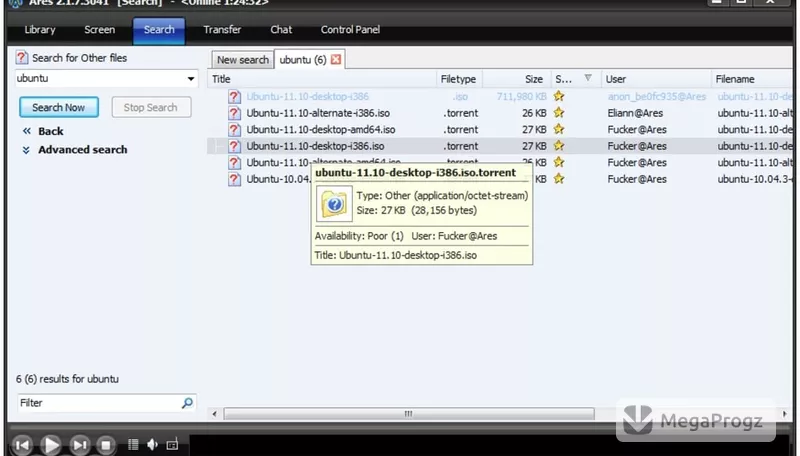
Task: Click the S... column sort arrow
Action: pyautogui.click(x=588, y=78)
